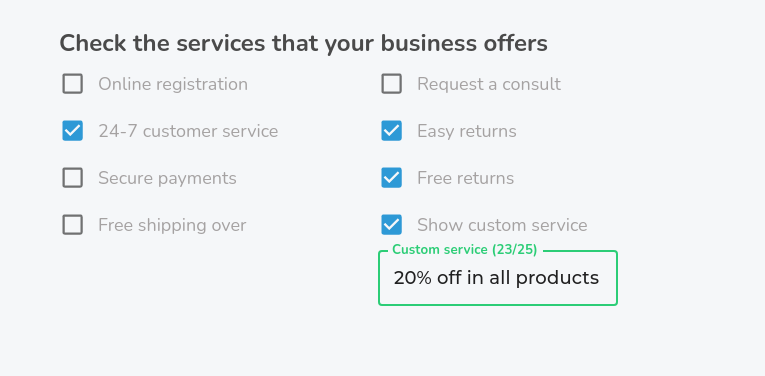Click the Custom service (23/25) field legend
The image size is (765, 376).
[464, 250]
